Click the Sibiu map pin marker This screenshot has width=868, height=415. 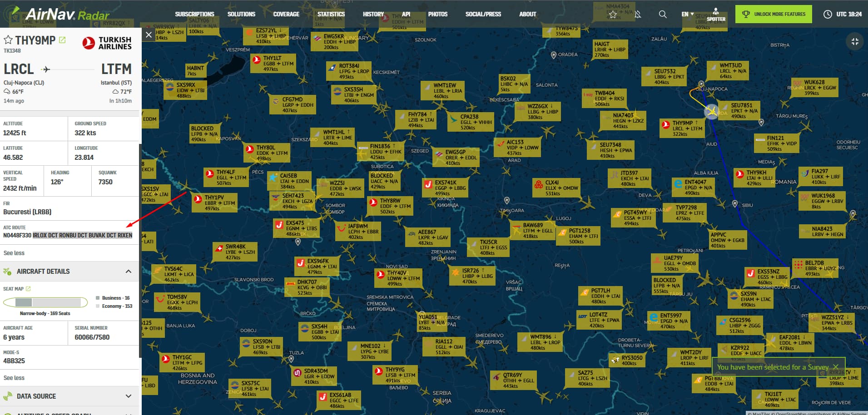pos(735,204)
